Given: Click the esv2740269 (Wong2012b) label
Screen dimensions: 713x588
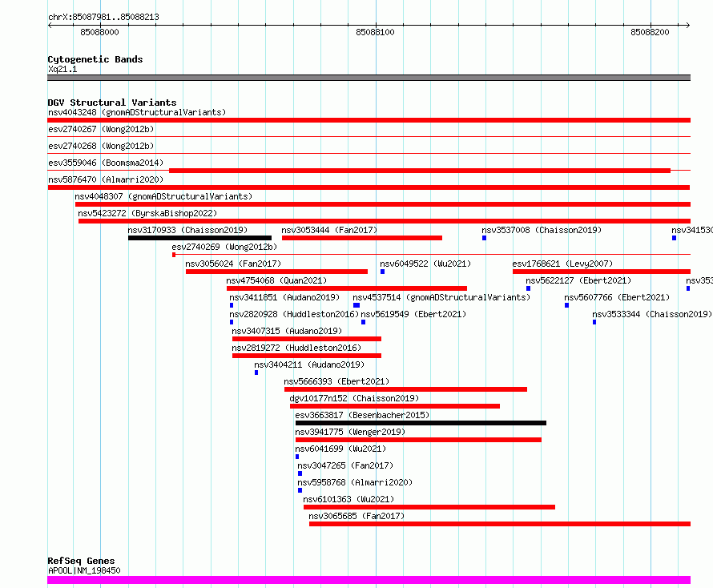Looking at the screenshot, I should 224,247.
